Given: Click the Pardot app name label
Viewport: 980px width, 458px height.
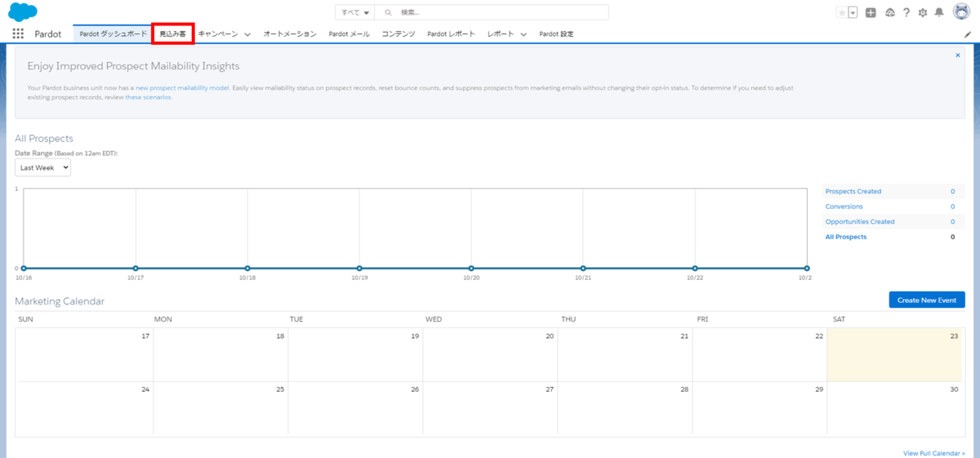Looking at the screenshot, I should click(47, 34).
